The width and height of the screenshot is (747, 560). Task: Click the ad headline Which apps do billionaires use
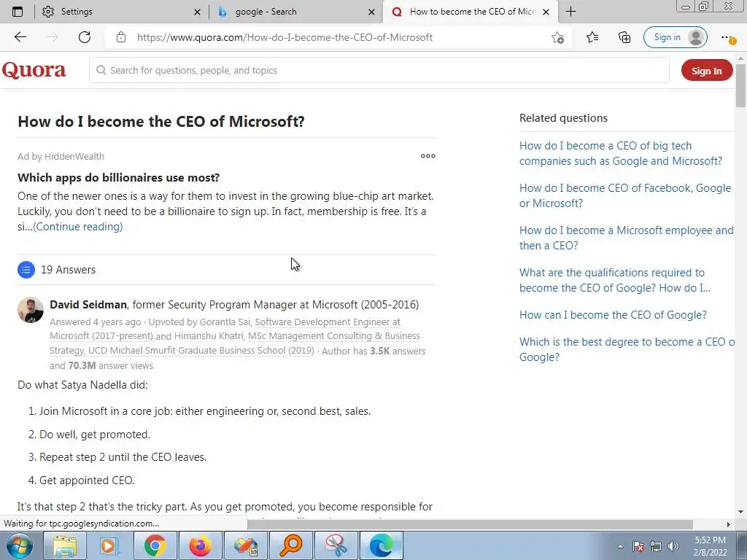click(x=119, y=178)
